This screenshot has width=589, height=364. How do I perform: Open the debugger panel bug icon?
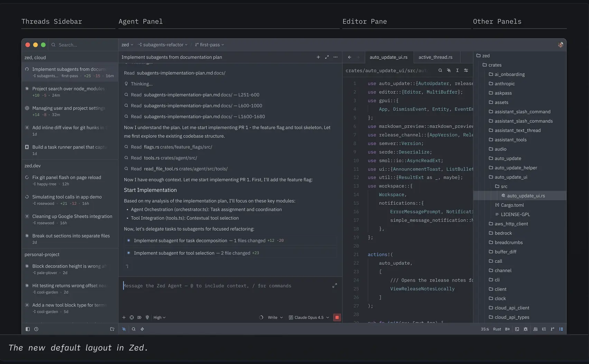coord(526,329)
